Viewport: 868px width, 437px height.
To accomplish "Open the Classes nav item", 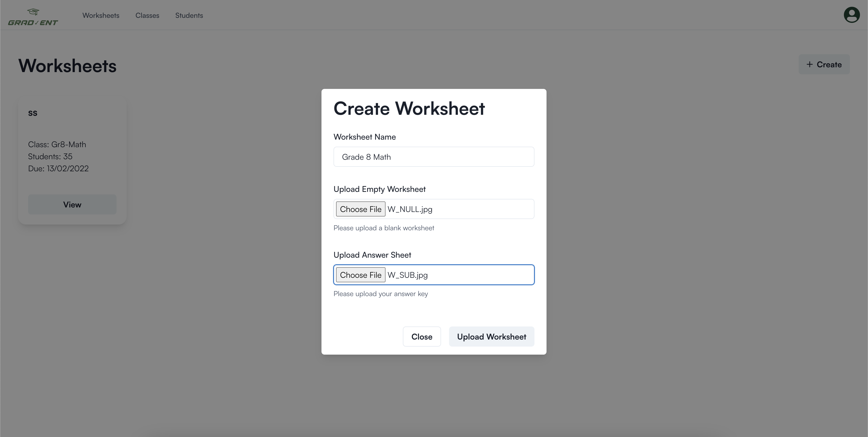I will pyautogui.click(x=147, y=16).
